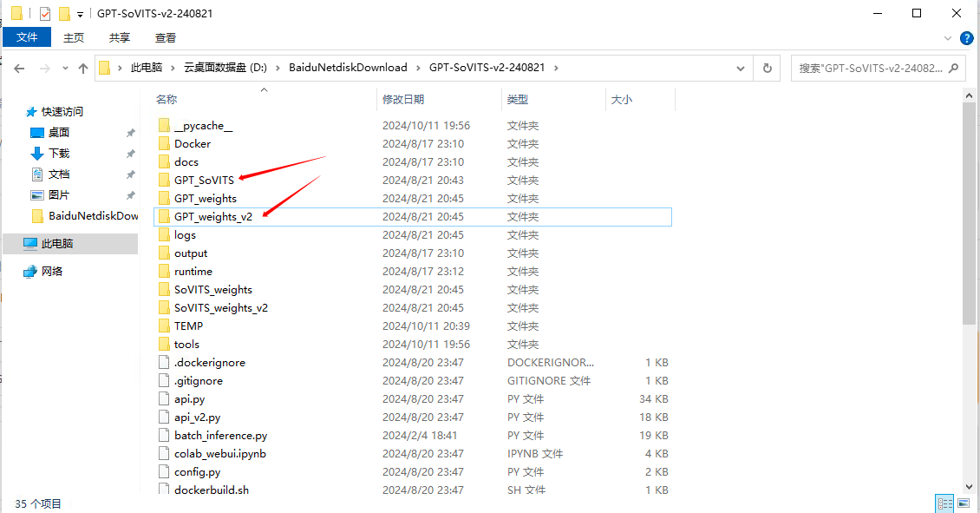Sort by 修改日期 column header

tap(404, 100)
